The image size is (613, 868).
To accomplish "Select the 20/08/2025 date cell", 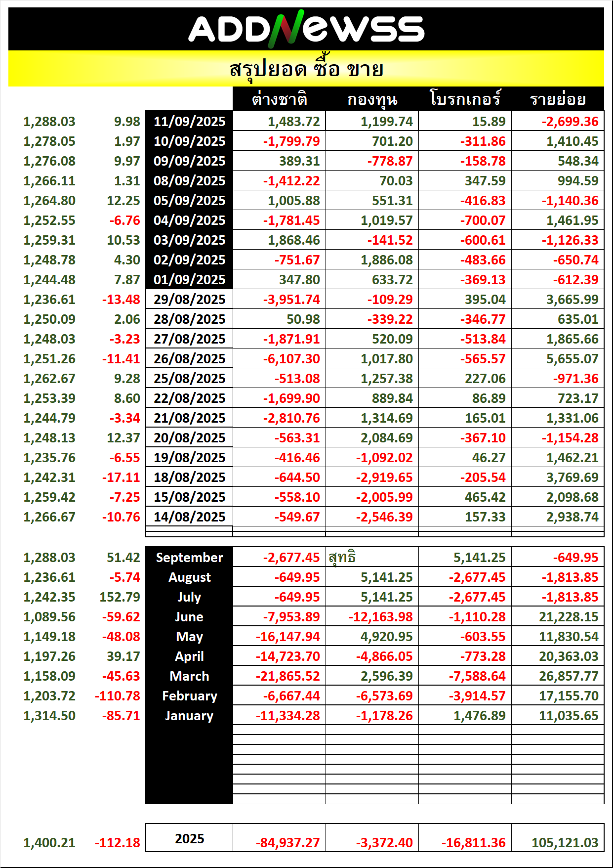I will 189,437.
